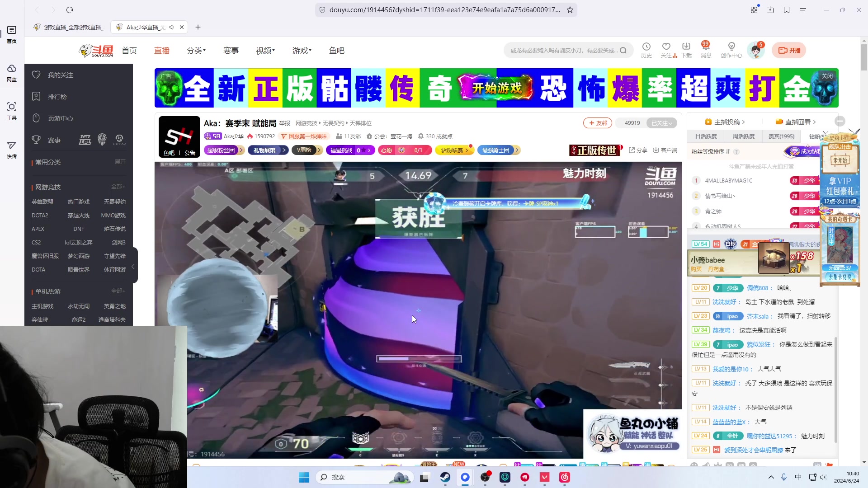The image size is (868, 488).
Task: Click the 客户端 download client icon
Action: point(665,150)
